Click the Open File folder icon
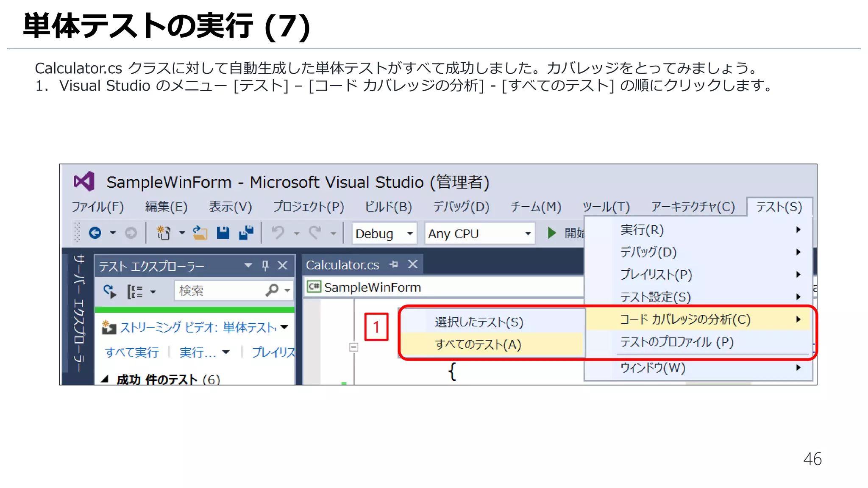 pyautogui.click(x=200, y=233)
